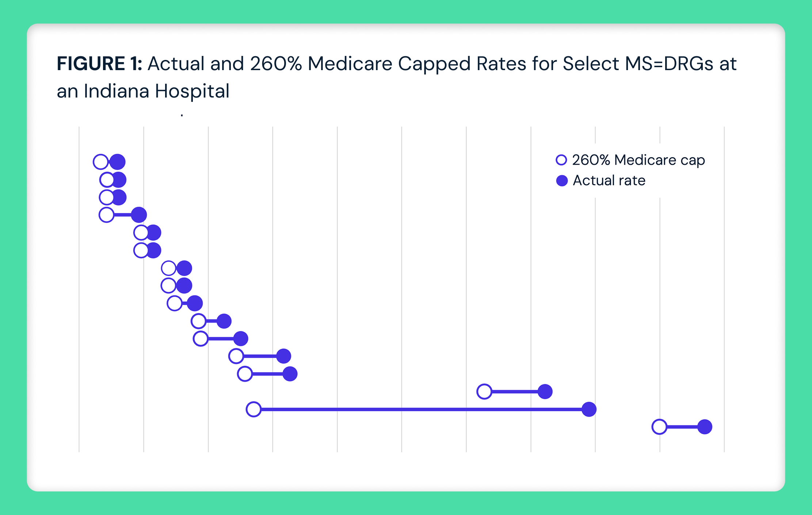Click the bold "FIGURE 1:" heading text

coord(99,64)
